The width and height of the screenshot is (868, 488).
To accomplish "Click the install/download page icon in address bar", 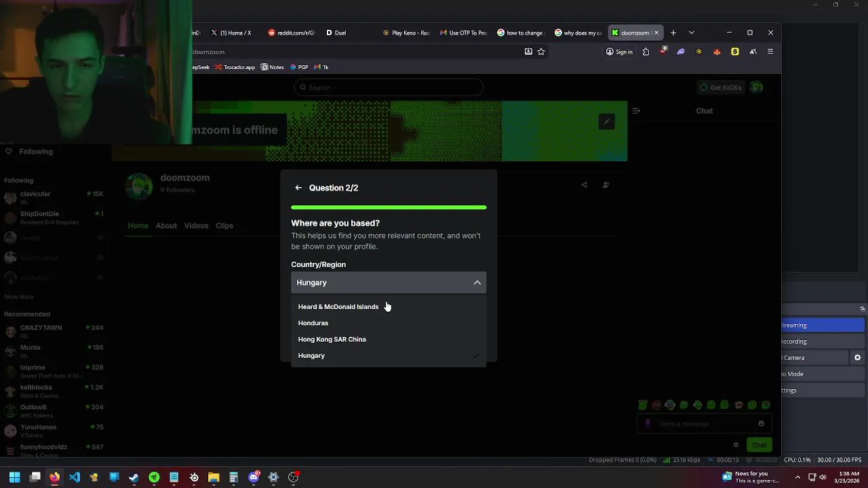I will pyautogui.click(x=528, y=52).
